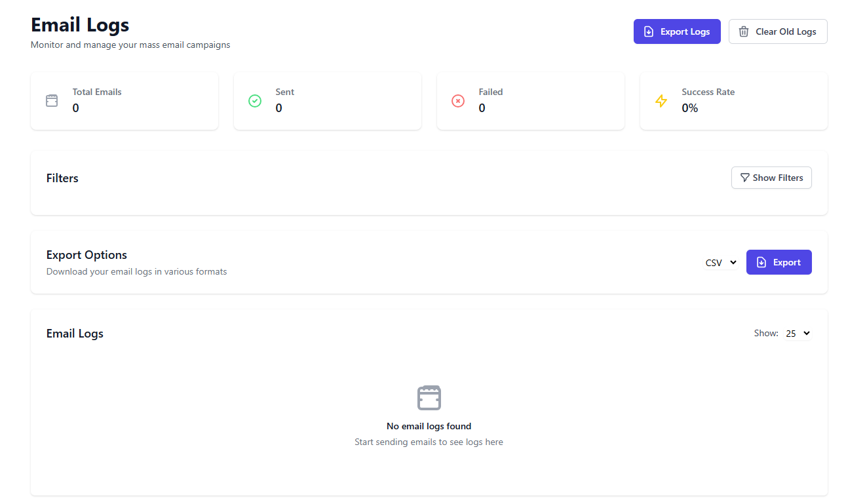Click the red X icon on Failed card
Screen dimensions: 846x504
pos(458,101)
